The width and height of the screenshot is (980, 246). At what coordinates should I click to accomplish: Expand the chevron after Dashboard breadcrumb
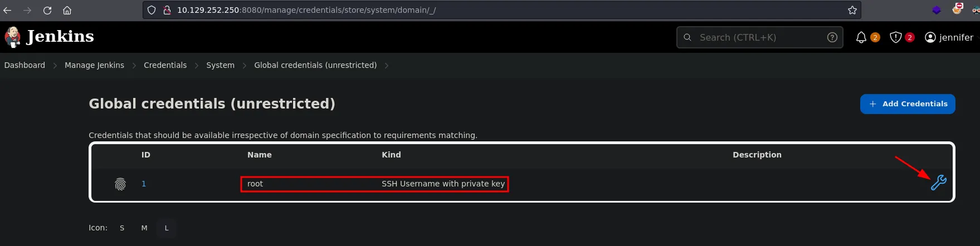coord(55,66)
